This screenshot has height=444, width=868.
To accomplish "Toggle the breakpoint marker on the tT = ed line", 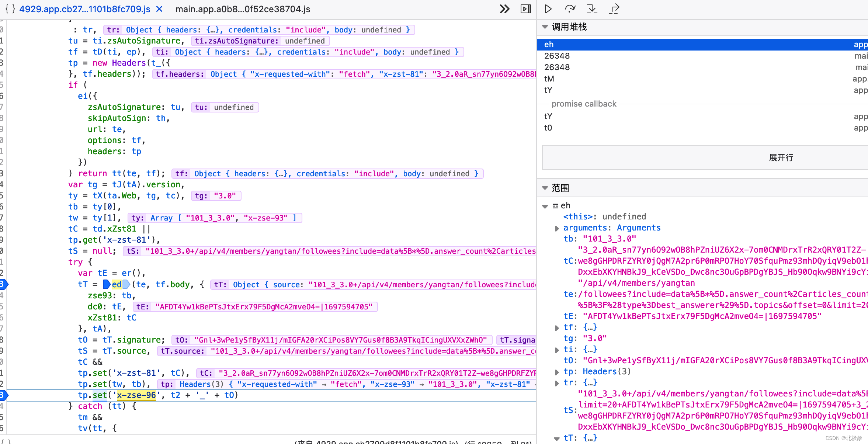I will coord(3,284).
